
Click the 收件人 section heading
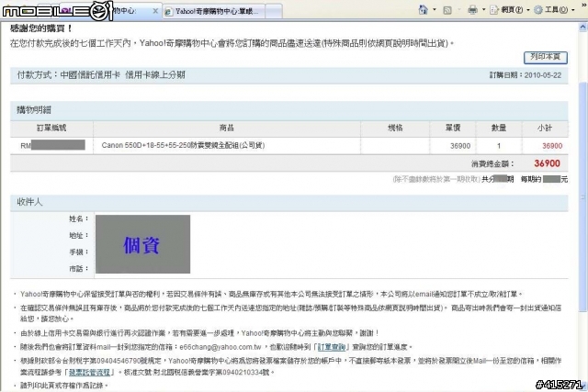point(29,202)
